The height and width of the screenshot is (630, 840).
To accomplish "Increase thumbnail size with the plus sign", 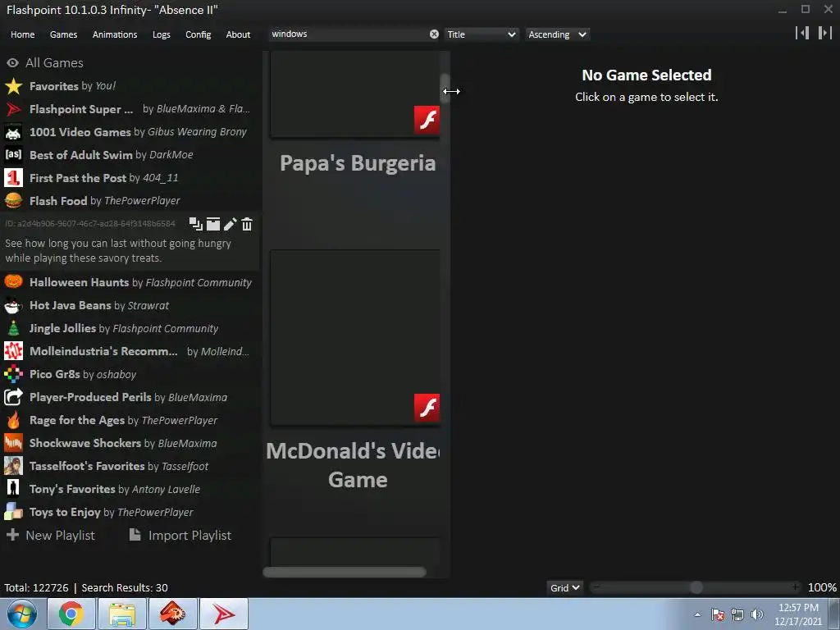I will click(796, 587).
